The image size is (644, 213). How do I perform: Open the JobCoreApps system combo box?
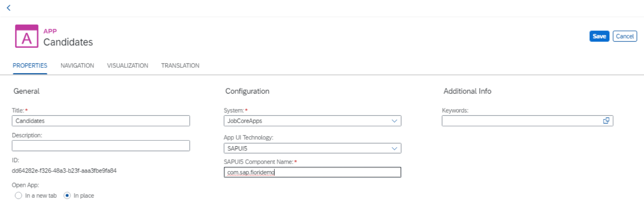click(306, 121)
